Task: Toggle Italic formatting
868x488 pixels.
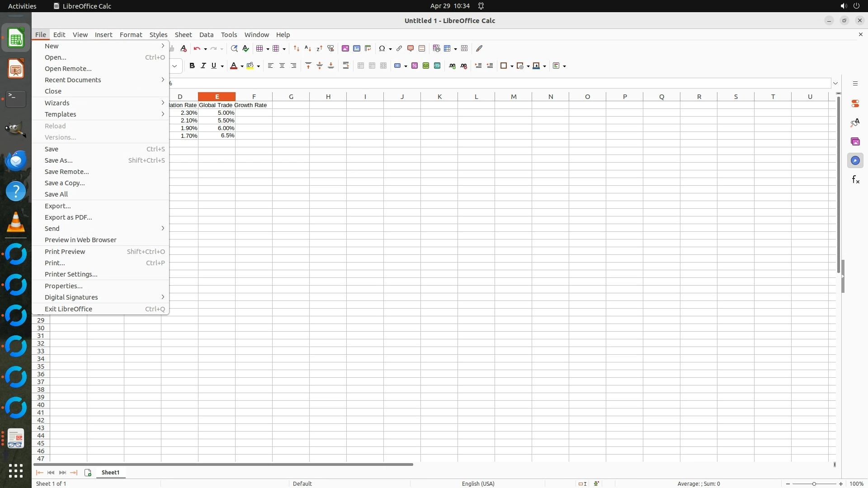Action: (x=203, y=66)
